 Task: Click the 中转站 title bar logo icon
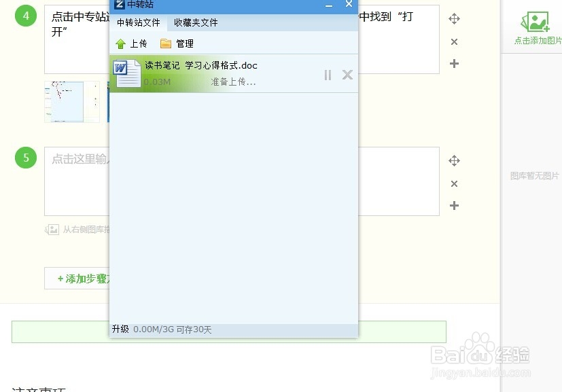[x=120, y=4]
